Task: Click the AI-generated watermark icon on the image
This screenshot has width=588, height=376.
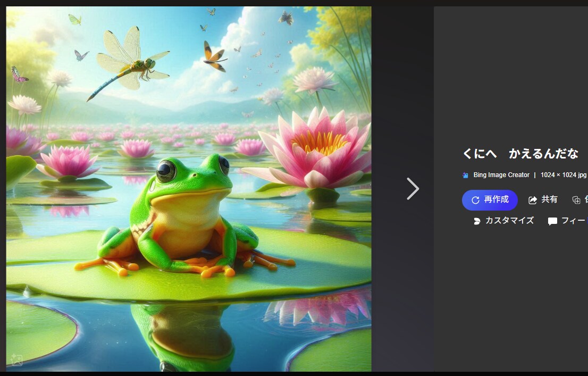Action: 16,360
